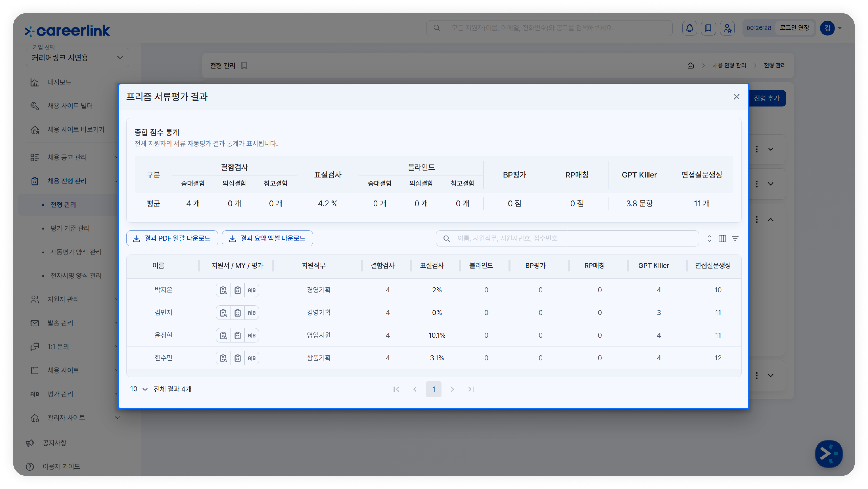Click 채용 전형 관리 breadcrumb link
868x489 pixels.
coord(729,65)
